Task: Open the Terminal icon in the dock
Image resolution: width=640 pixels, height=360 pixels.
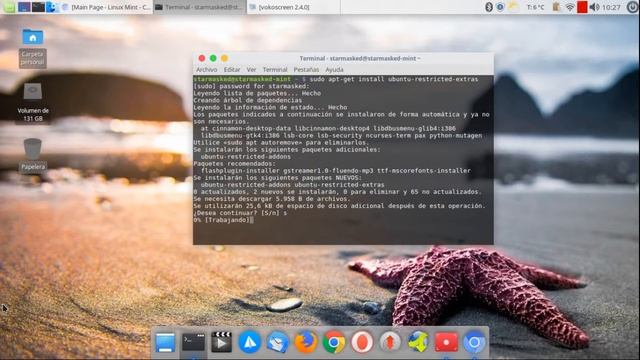Action: tap(193, 342)
